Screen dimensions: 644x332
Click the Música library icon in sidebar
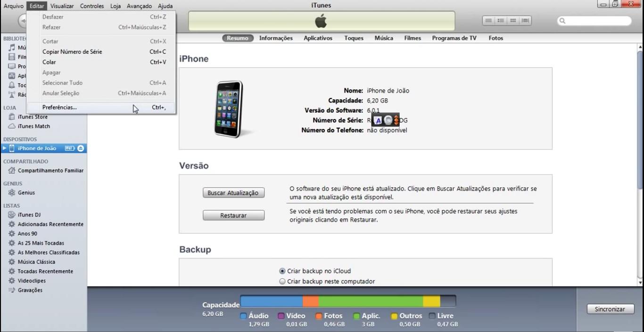[12, 48]
